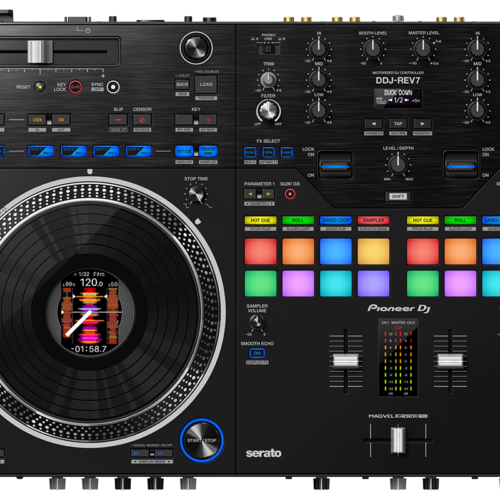Click the channel 1 TRIM knob
This screenshot has height=500, width=500.
coord(268,80)
